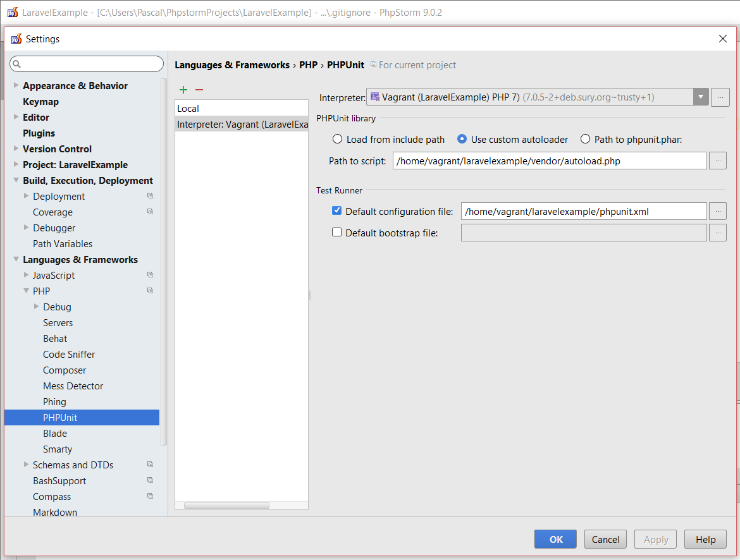
Task: Click the Apply button
Action: [655, 539]
